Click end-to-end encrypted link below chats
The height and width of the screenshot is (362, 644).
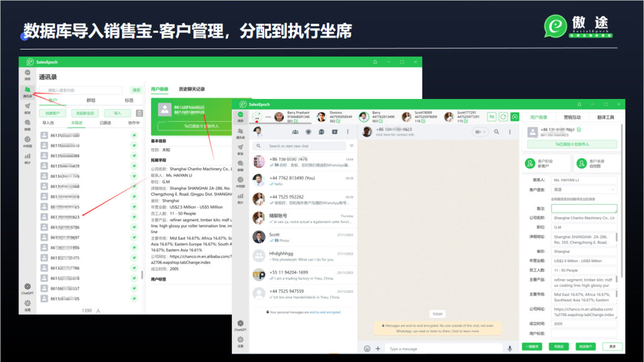325,313
